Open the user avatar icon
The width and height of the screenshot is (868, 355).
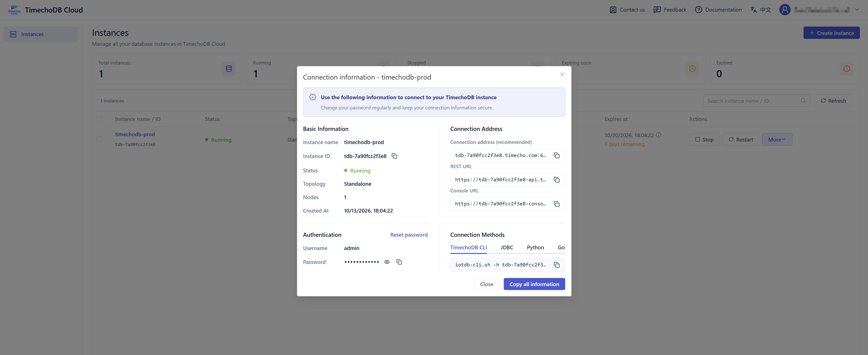click(x=784, y=9)
